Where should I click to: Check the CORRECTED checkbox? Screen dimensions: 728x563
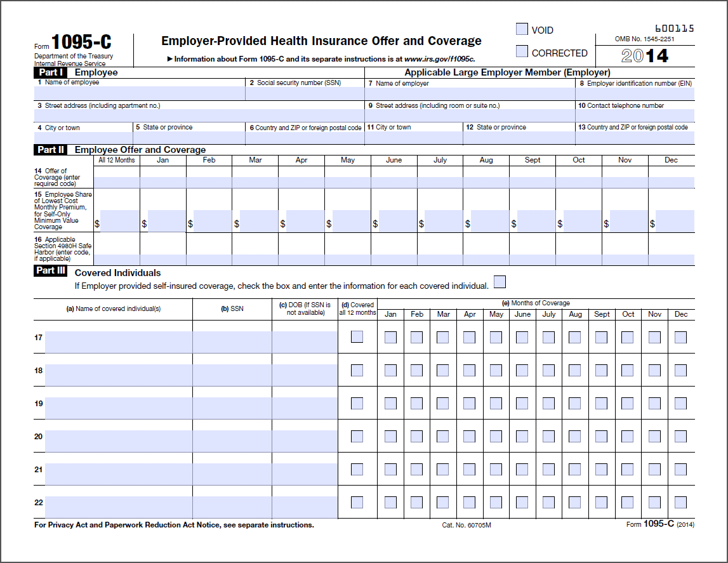522,51
